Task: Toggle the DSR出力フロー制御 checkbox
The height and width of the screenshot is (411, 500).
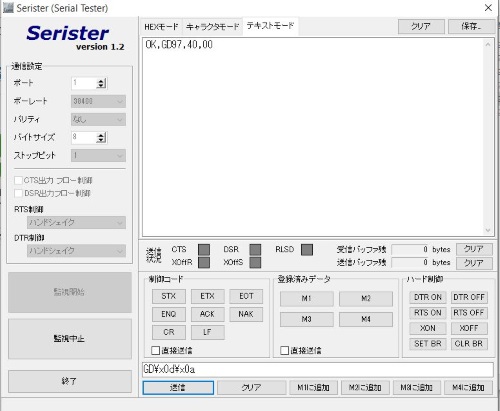Action: coord(18,193)
